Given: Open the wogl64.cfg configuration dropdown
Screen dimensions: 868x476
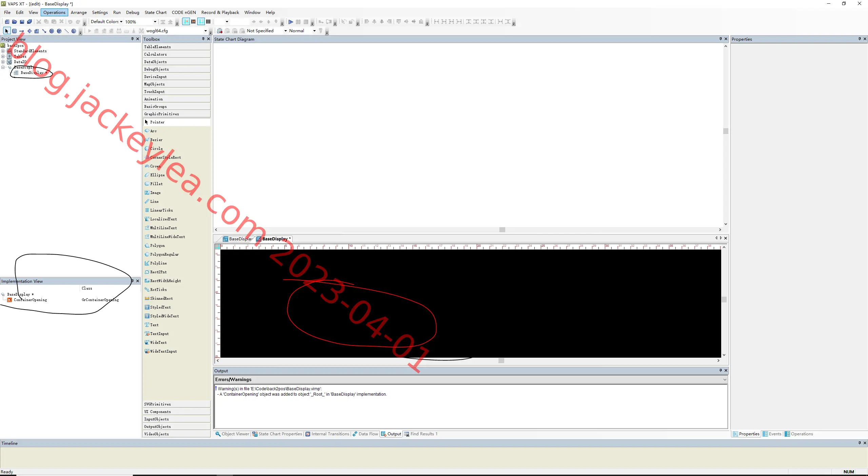Looking at the screenshot, I should coord(176,31).
